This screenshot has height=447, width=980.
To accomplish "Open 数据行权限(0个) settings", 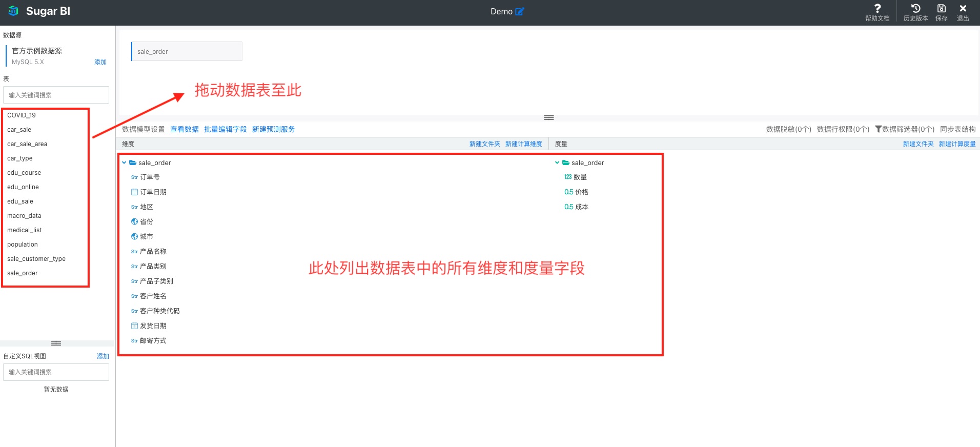I will click(843, 129).
